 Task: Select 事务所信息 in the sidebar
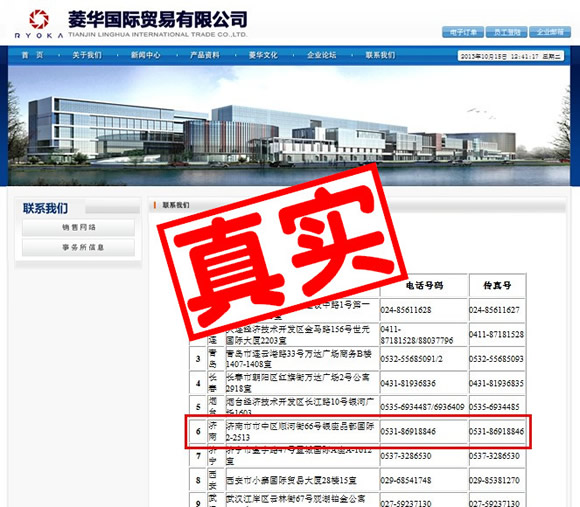point(78,247)
